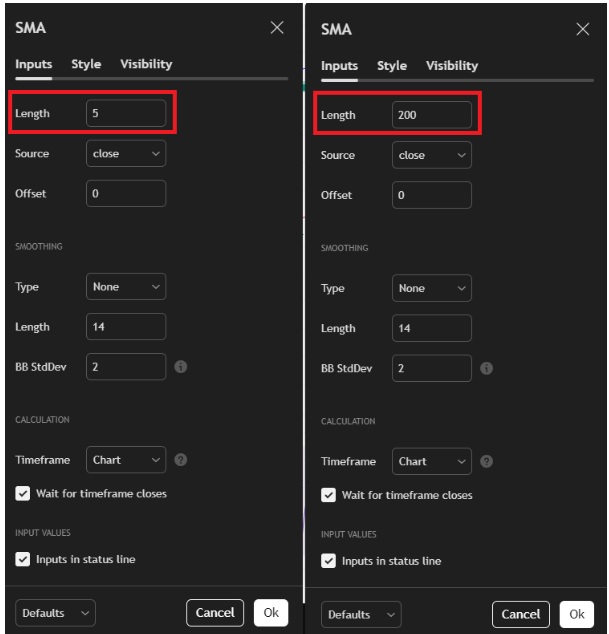Screen dimensions: 609x634
Task: Open the Timeframe 'Chart' dropdown in left dialog
Action: (126, 460)
